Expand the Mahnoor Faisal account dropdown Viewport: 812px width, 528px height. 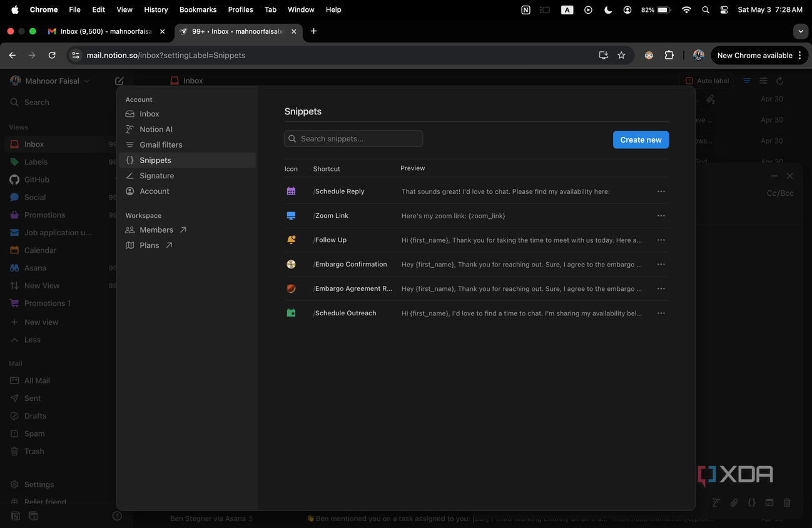(51, 81)
